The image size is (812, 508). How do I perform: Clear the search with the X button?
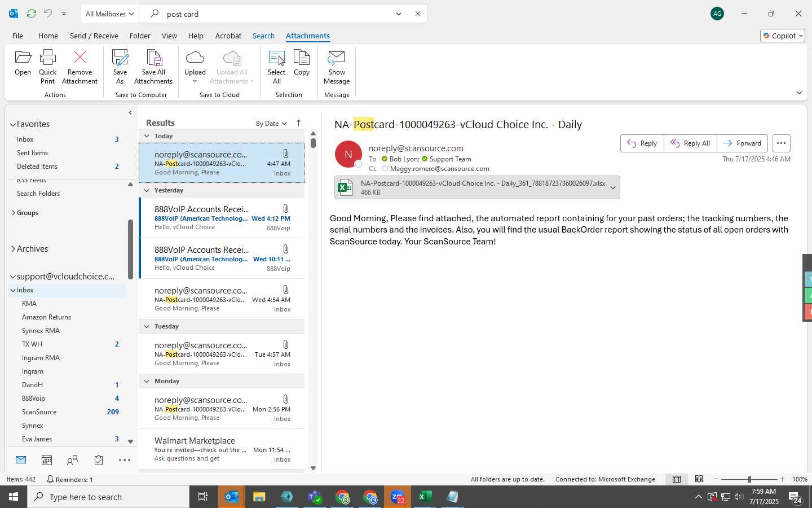[x=418, y=14]
